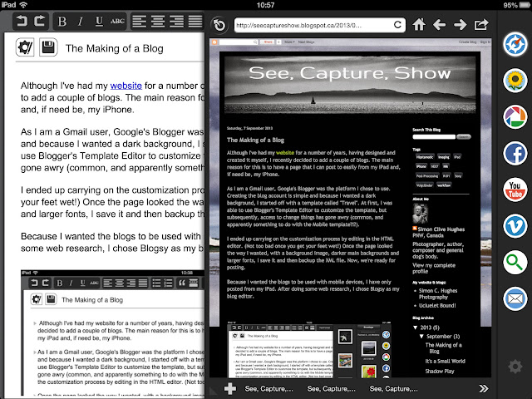Tap the battery percentage in the status bar
The width and height of the screenshot is (532, 399).
click(x=510, y=5)
